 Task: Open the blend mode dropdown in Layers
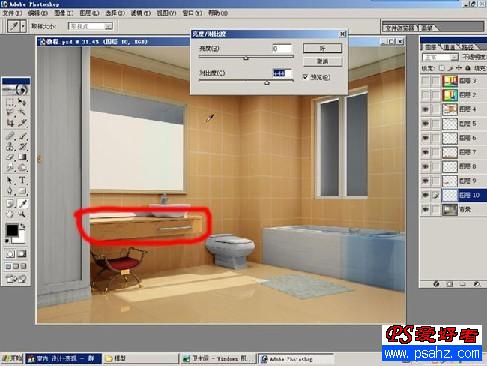pyautogui.click(x=440, y=57)
